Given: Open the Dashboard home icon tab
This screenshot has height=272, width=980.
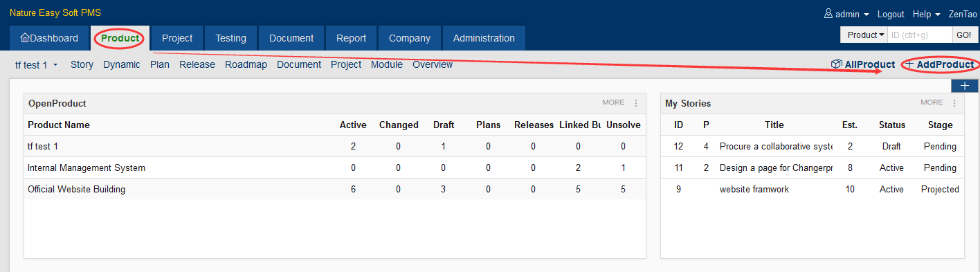Looking at the screenshot, I should click(x=49, y=38).
